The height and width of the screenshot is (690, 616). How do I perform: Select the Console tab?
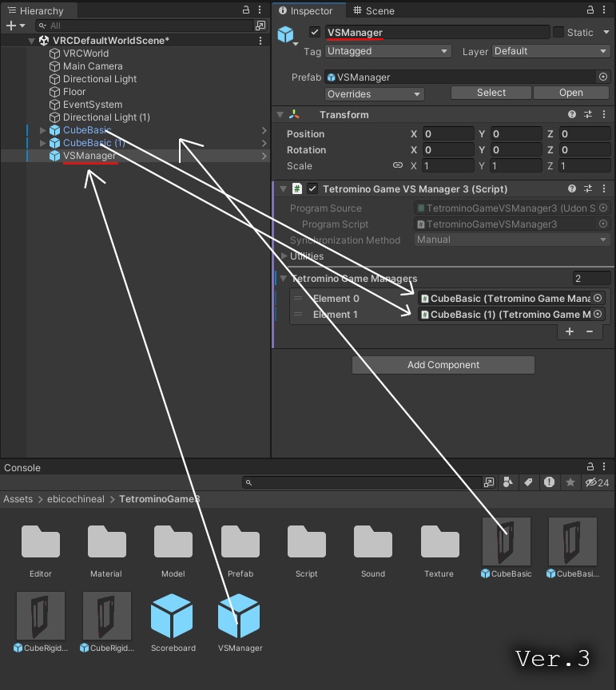pyautogui.click(x=22, y=467)
